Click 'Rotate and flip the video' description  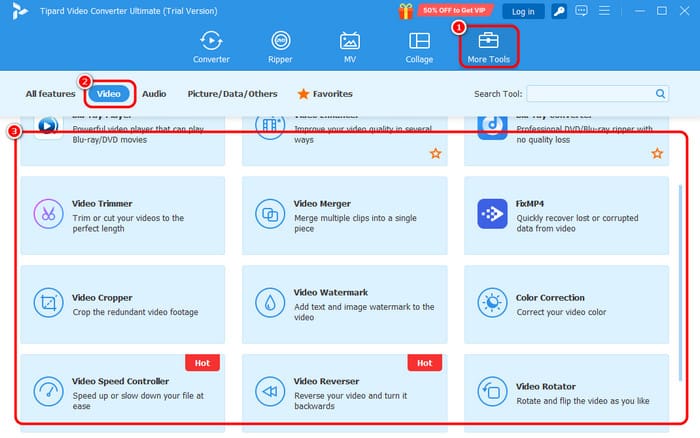pyautogui.click(x=583, y=401)
